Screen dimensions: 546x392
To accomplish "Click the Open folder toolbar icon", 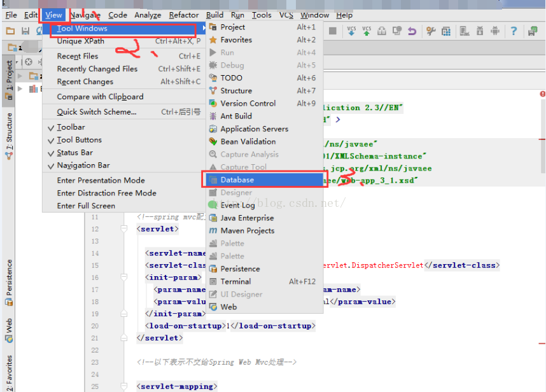I will pyautogui.click(x=10, y=31).
